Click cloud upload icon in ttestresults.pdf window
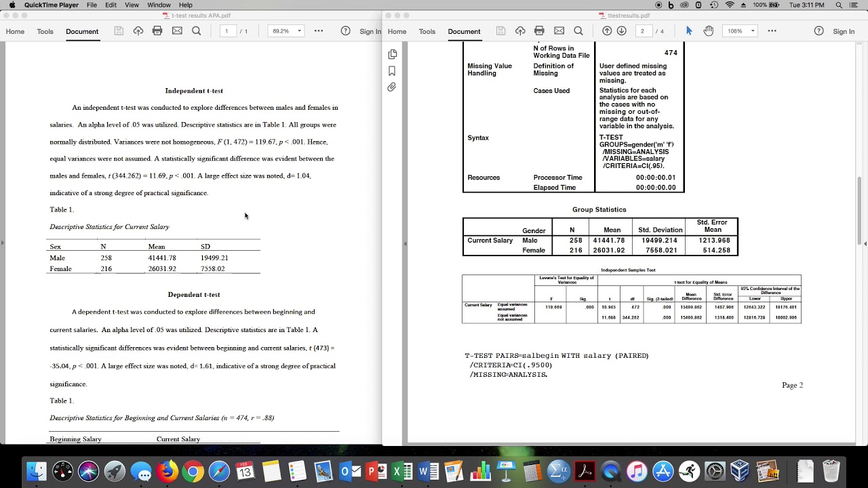Image resolution: width=868 pixels, height=488 pixels. point(520,31)
